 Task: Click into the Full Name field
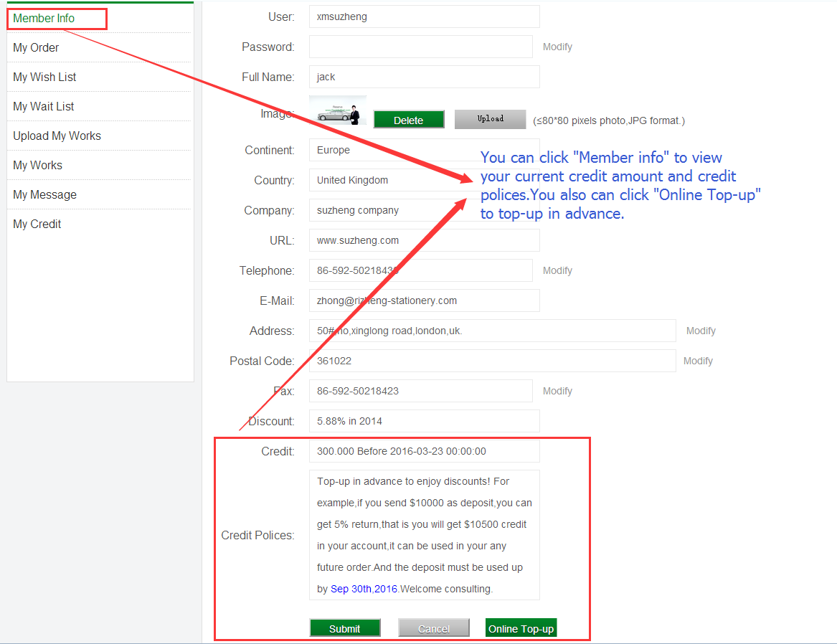click(424, 77)
